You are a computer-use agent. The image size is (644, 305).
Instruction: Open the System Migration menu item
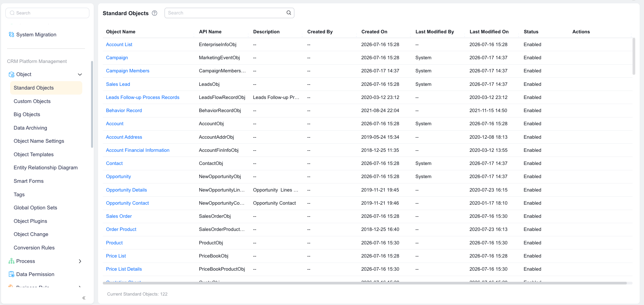(x=36, y=35)
